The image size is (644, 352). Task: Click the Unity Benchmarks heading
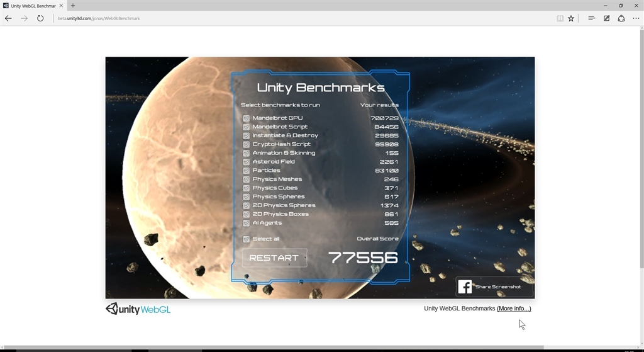tap(321, 88)
